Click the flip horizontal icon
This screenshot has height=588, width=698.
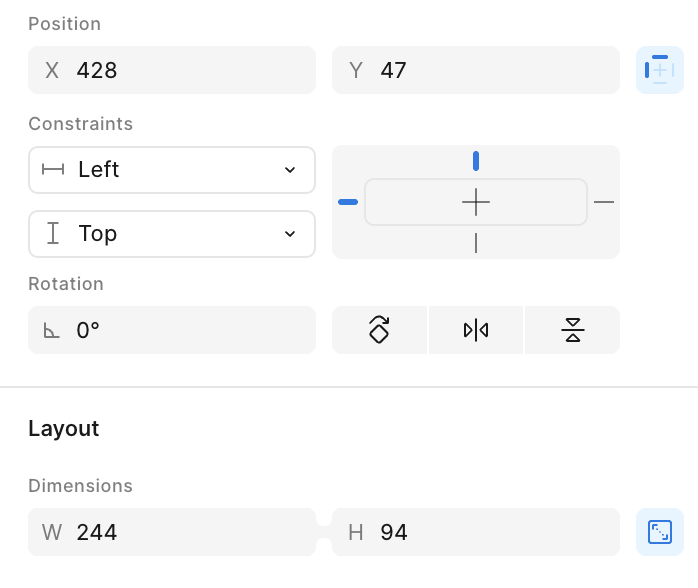point(476,330)
